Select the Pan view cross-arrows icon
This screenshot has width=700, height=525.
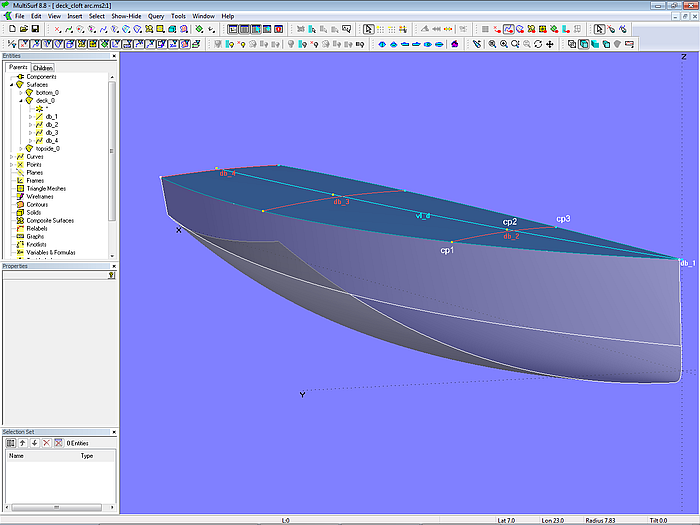(550, 44)
